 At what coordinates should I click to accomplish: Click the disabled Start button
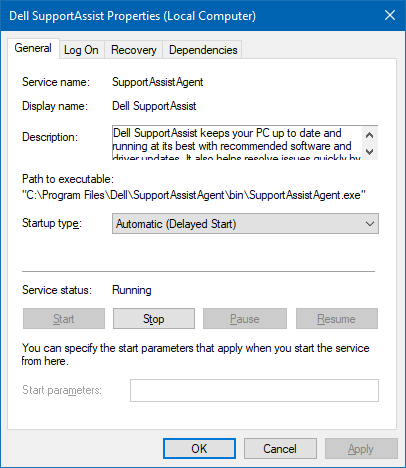(64, 319)
